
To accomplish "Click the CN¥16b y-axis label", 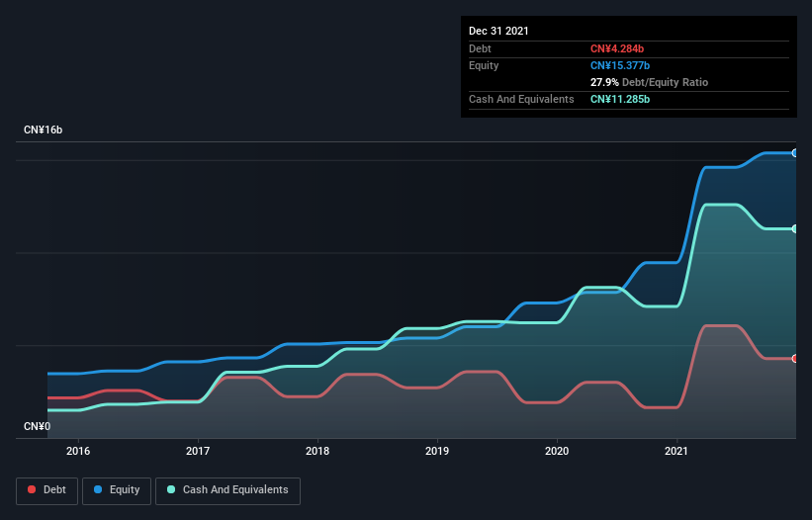I will (x=43, y=130).
